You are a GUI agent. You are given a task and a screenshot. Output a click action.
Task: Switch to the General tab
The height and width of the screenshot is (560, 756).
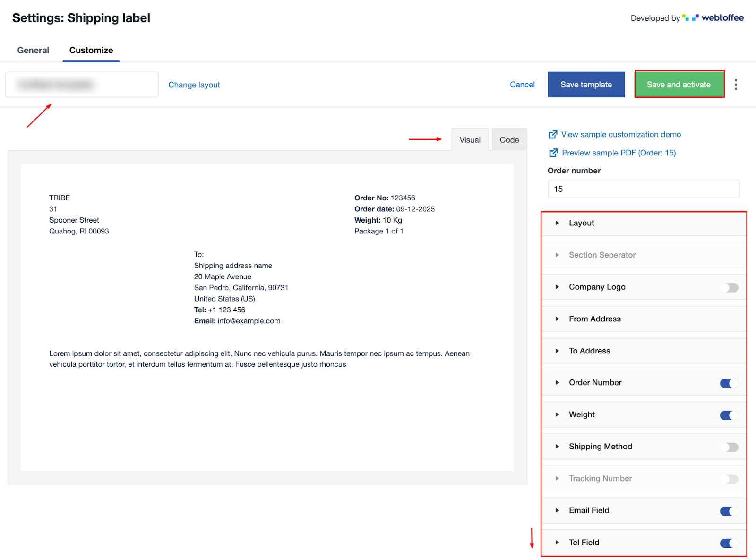pos(33,50)
